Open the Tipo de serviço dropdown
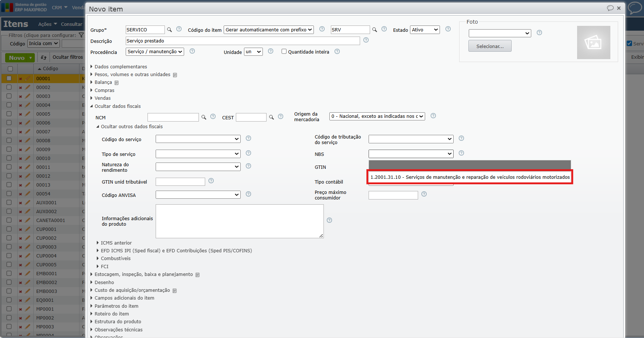 (198, 154)
